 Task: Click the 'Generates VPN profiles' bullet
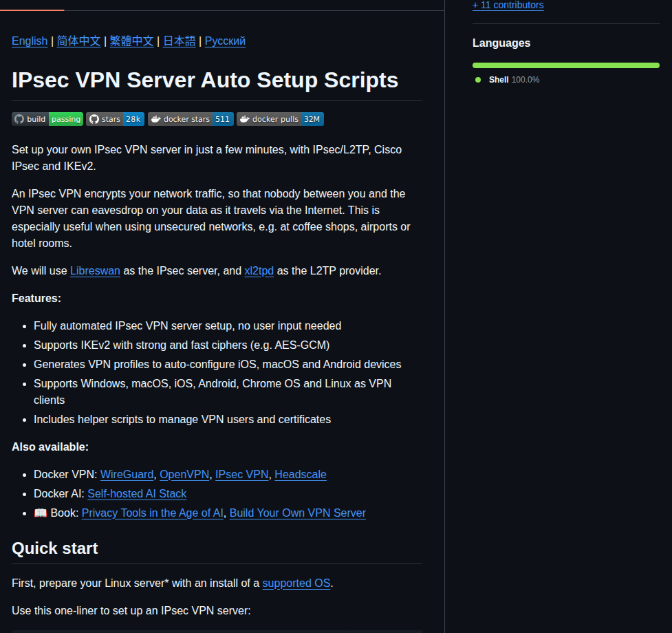[217, 364]
